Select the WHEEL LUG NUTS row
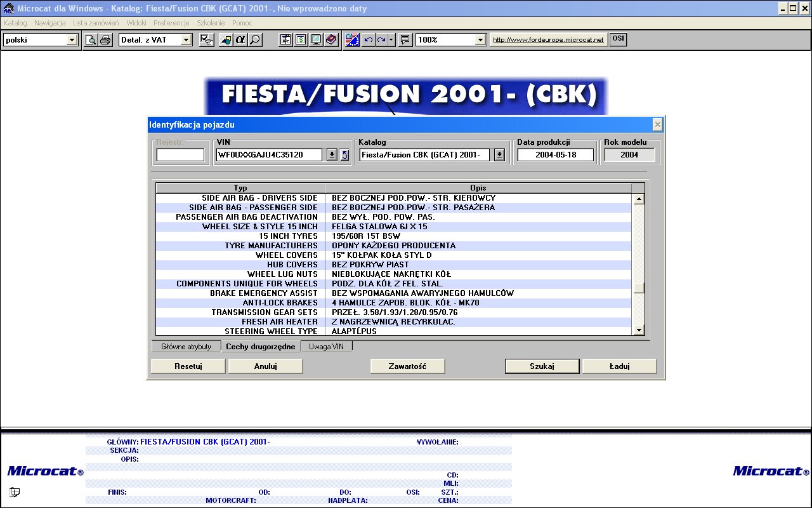The image size is (812, 508). tap(394, 274)
